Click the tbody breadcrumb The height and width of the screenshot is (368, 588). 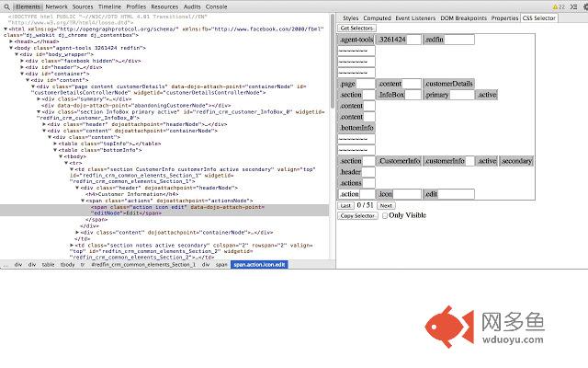(x=67, y=265)
